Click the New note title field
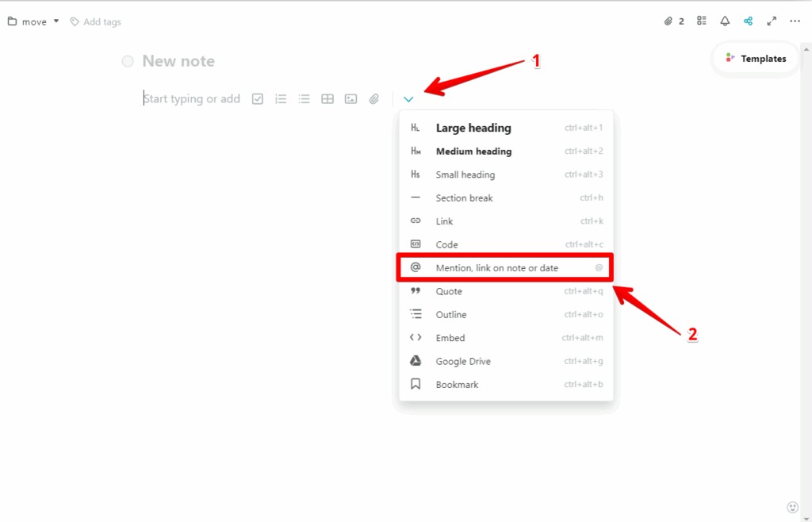 tap(178, 62)
